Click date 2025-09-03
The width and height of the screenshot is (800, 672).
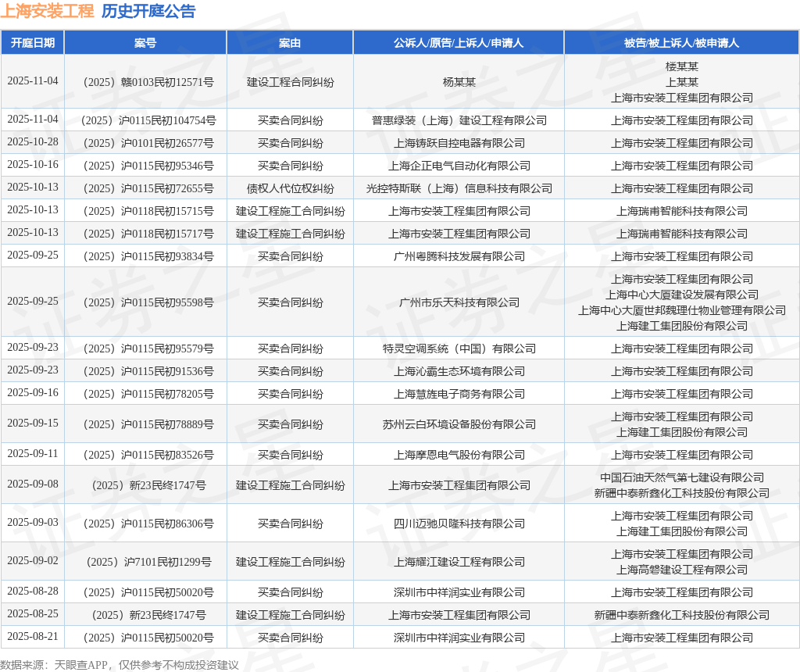33,522
